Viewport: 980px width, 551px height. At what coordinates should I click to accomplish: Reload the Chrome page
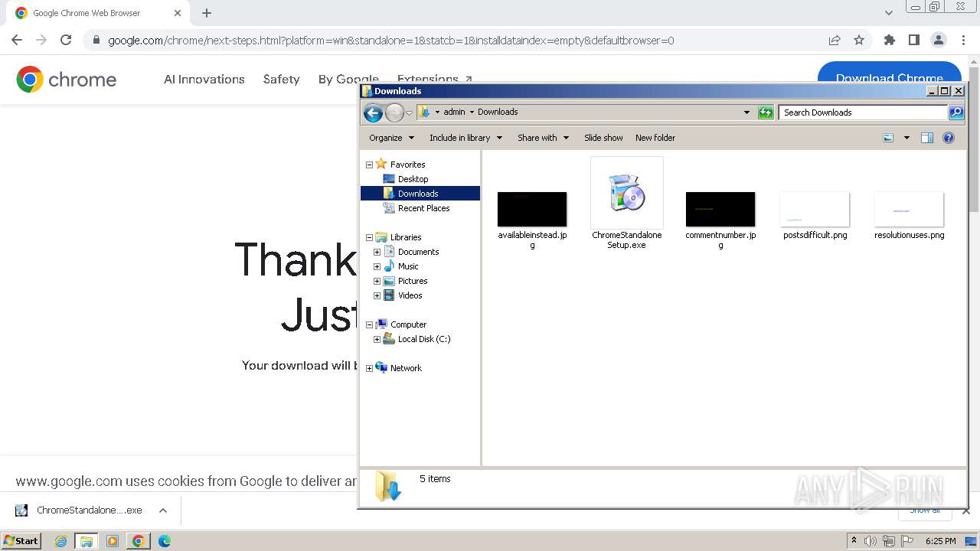pos(66,40)
